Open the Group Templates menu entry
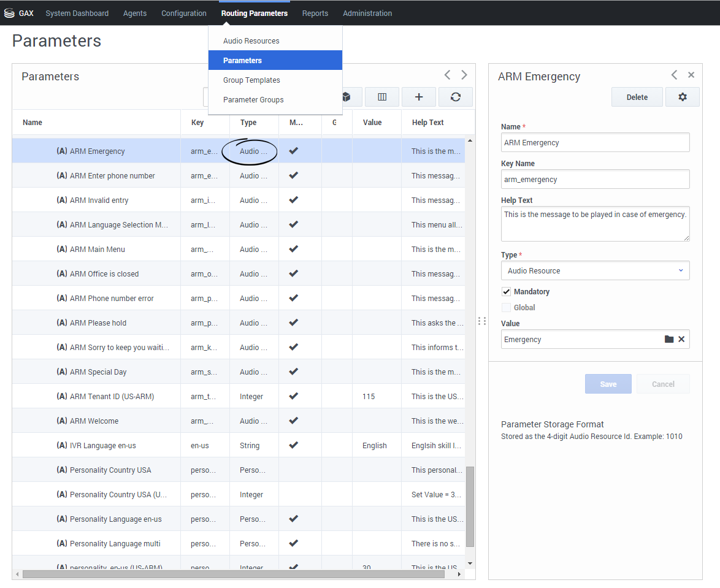 tap(251, 80)
